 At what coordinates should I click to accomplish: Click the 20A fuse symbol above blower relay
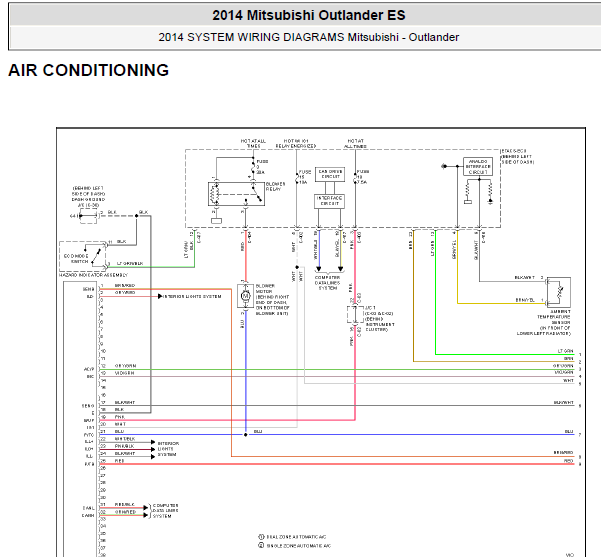253,168
